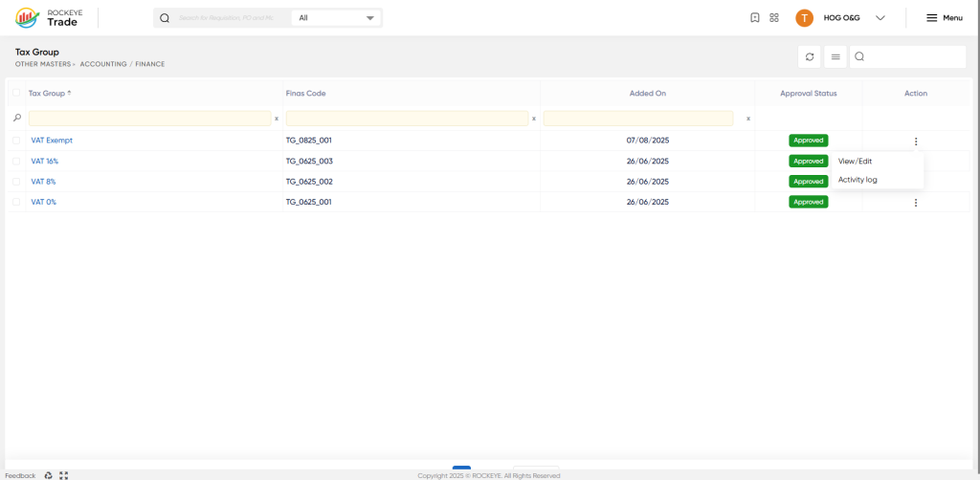
Task: Check the VAT 0% row checkbox
Action: click(x=16, y=202)
